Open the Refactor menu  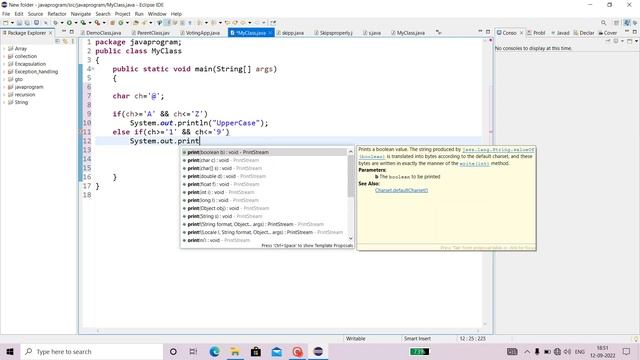tap(57, 14)
